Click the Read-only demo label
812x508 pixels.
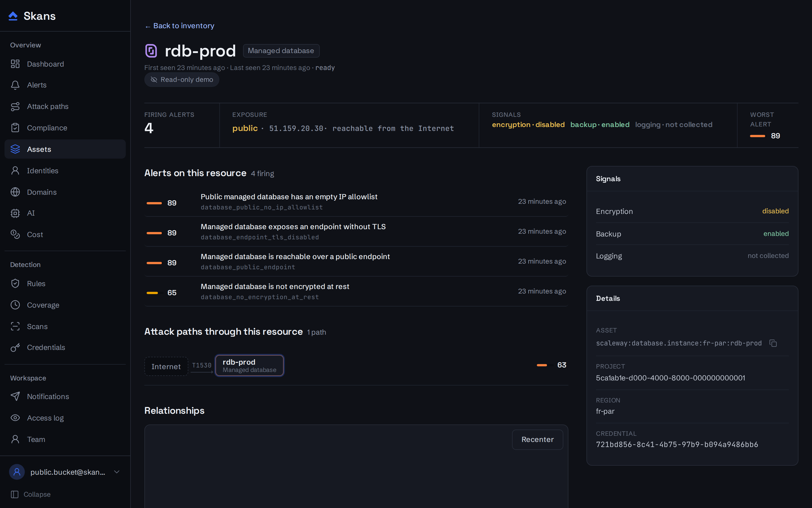click(187, 80)
